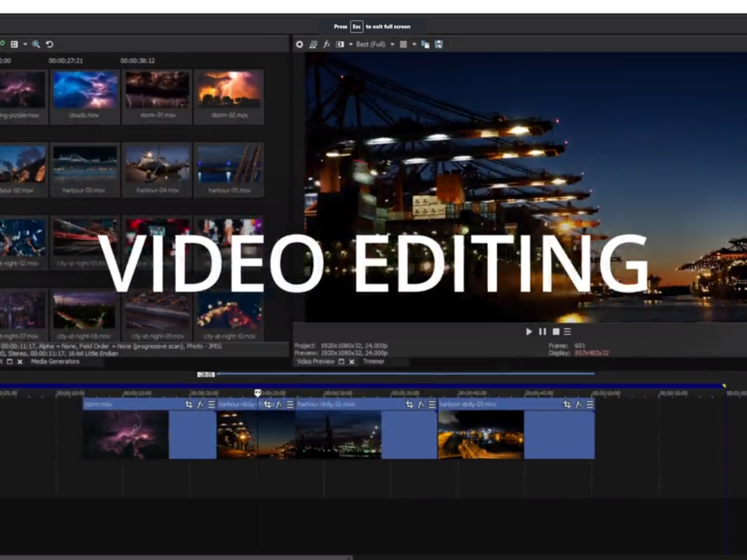Open crop icon on harbour-dolly-03.mov clip

click(x=567, y=404)
